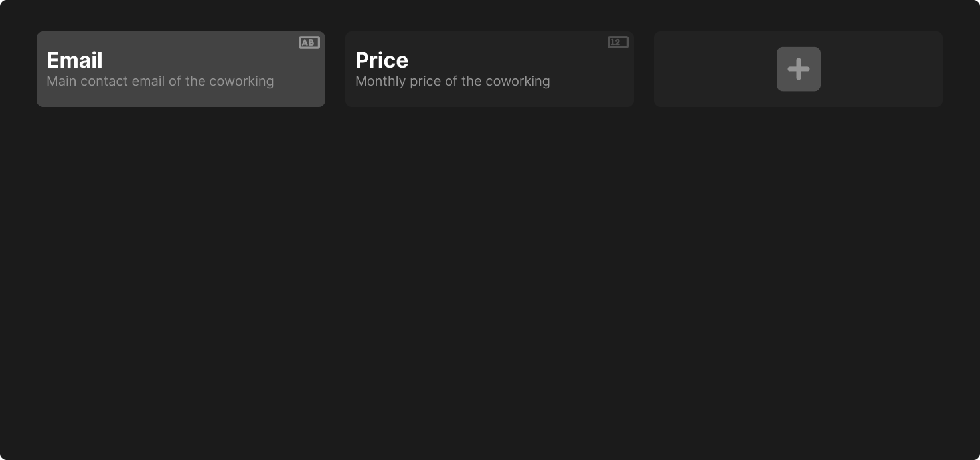Image resolution: width=980 pixels, height=460 pixels.
Task: Click "Monthly price of the coworking" description
Action: coord(452,81)
